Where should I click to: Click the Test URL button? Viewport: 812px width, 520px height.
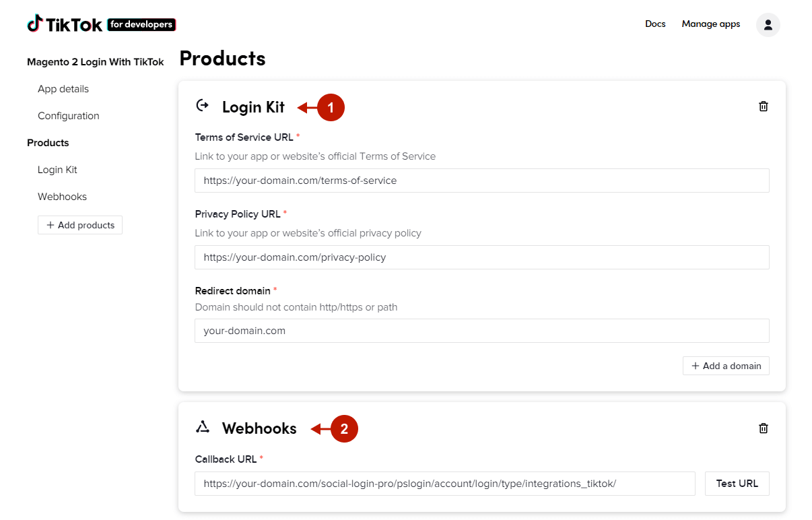[737, 484]
